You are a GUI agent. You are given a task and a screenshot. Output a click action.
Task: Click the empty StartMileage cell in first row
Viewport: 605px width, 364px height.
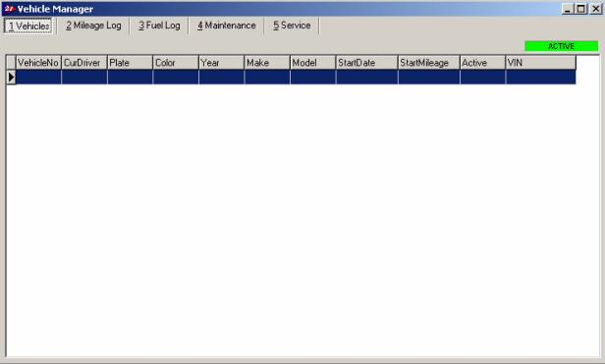click(428, 78)
